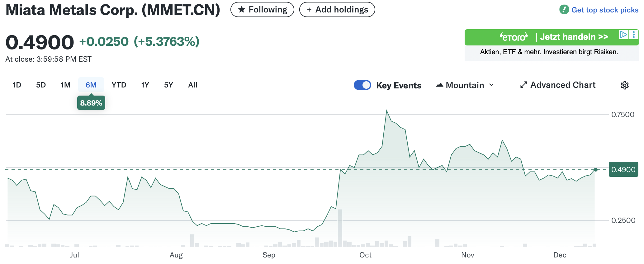The height and width of the screenshot is (264, 644).
Task: Click the mountain chart type icon
Action: 439,85
